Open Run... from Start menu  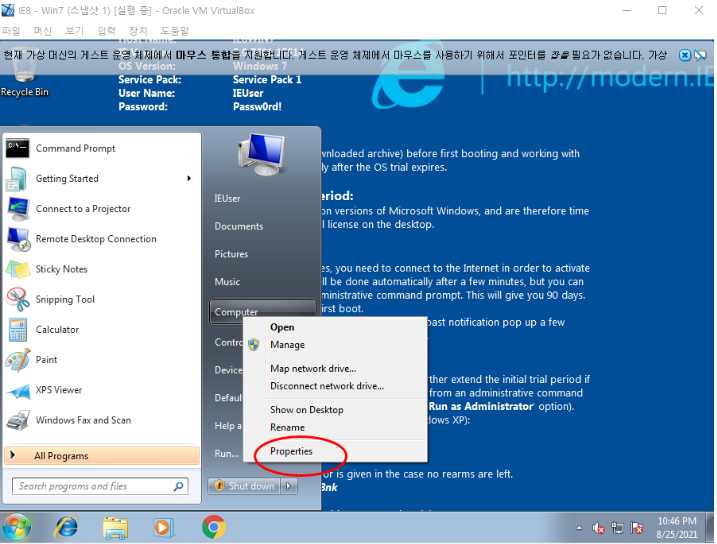point(227,453)
